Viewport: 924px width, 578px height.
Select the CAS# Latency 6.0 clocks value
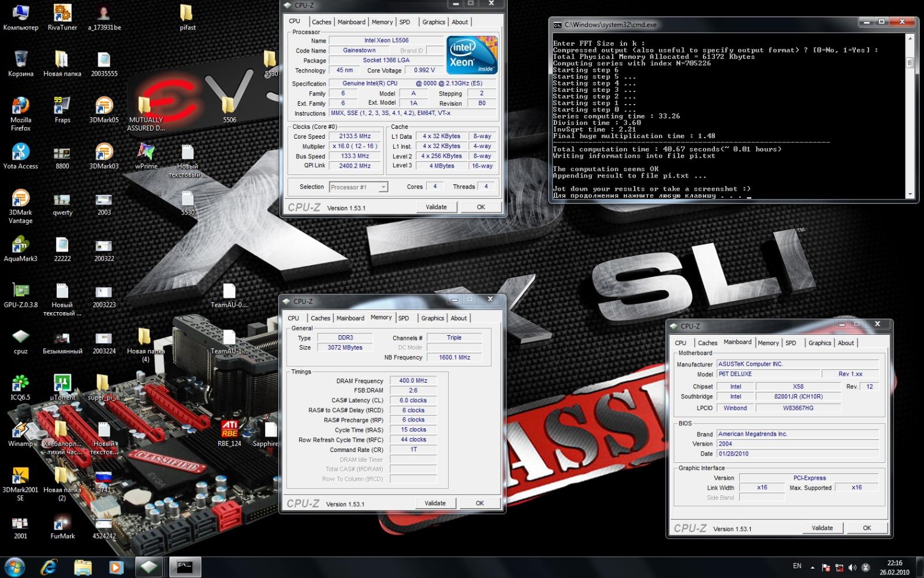click(x=413, y=400)
